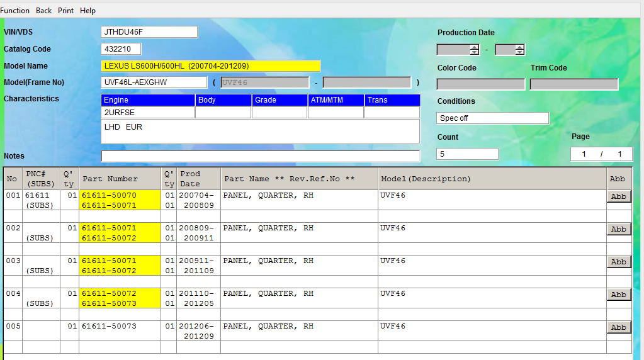Click the Trans characteristics column header
Screen dimensions: 644x360
[392, 99]
